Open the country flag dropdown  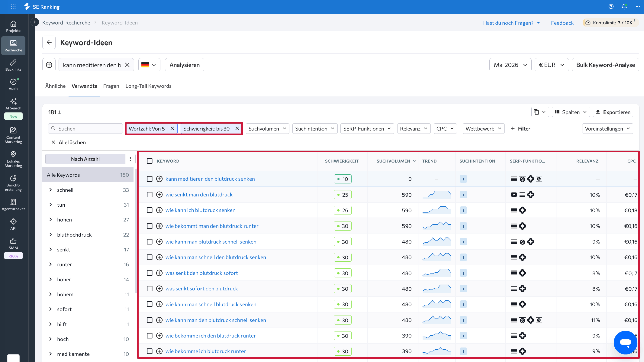(x=149, y=65)
